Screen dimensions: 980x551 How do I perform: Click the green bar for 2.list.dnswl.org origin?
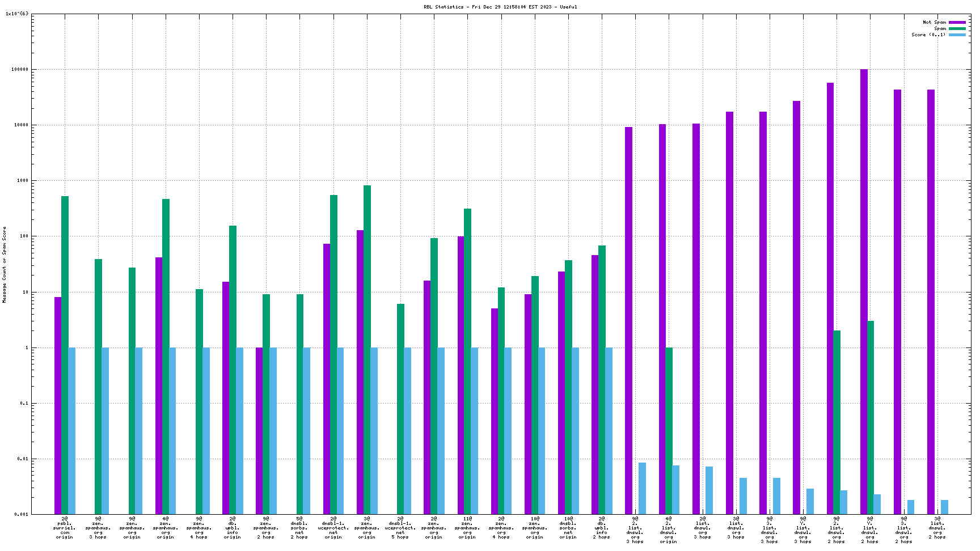pos(669,431)
